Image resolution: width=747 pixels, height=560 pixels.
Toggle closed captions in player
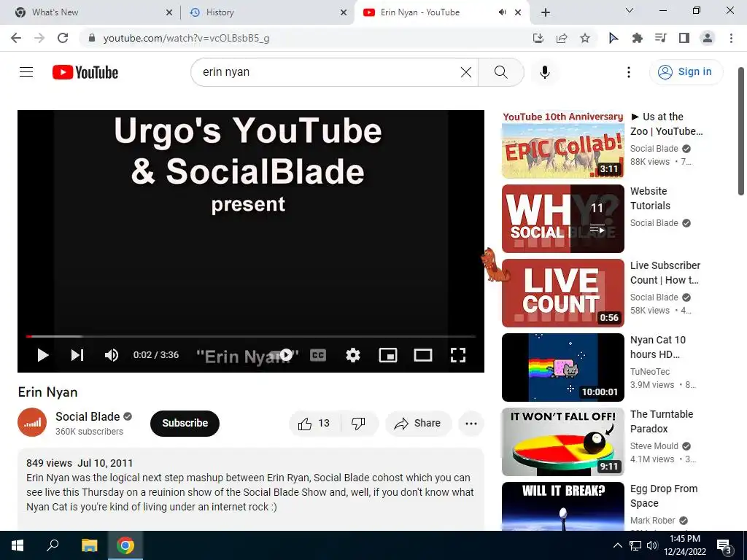[318, 355]
